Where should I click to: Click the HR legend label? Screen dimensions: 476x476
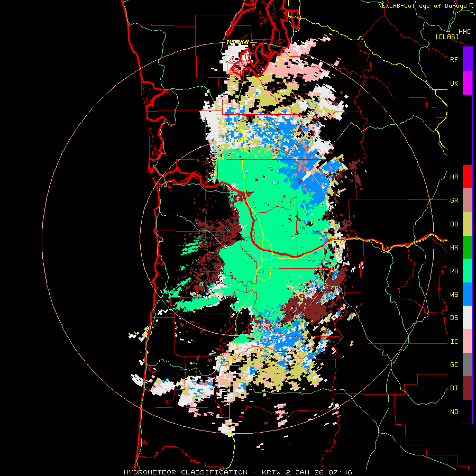[x=454, y=248]
